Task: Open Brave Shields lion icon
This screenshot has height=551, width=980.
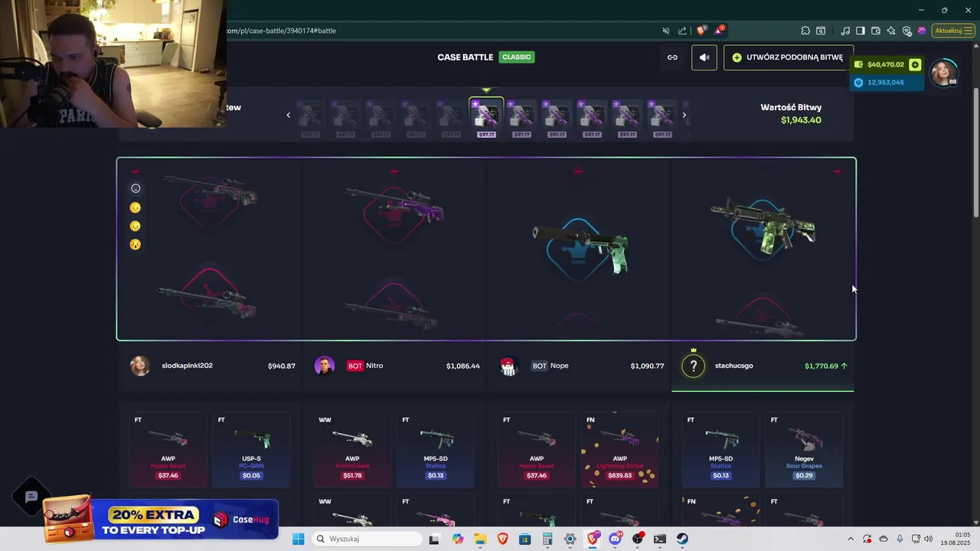Action: (x=701, y=31)
